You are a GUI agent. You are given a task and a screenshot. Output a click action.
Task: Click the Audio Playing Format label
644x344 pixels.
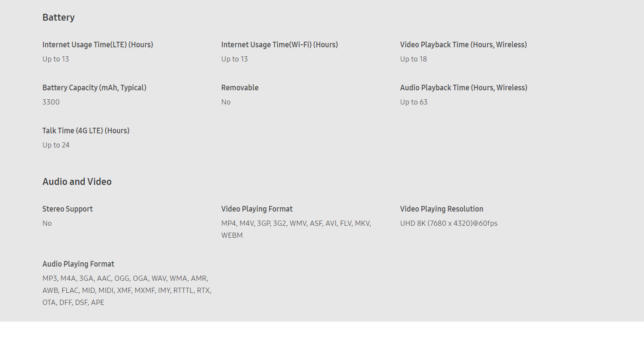(78, 264)
